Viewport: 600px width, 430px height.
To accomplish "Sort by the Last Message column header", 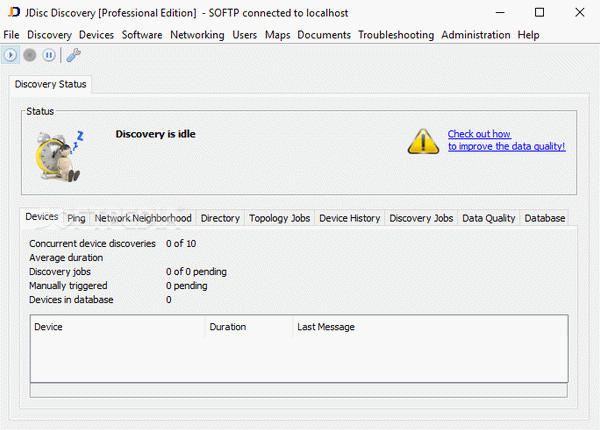I will pyautogui.click(x=430, y=327).
